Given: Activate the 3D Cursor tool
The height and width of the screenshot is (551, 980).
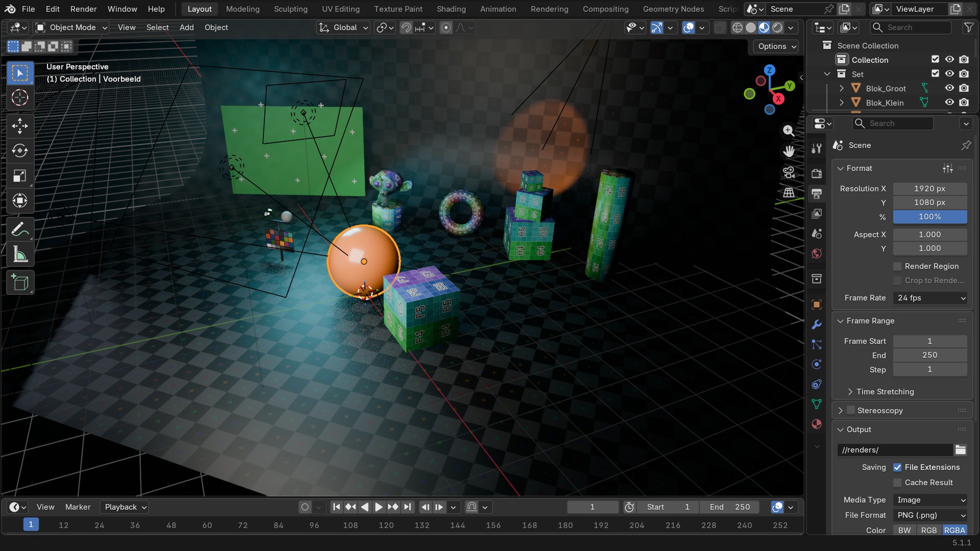Looking at the screenshot, I should click(20, 97).
